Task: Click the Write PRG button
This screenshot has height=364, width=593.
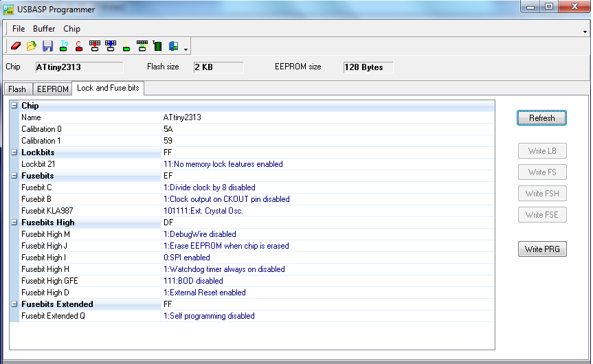Action: point(542,249)
